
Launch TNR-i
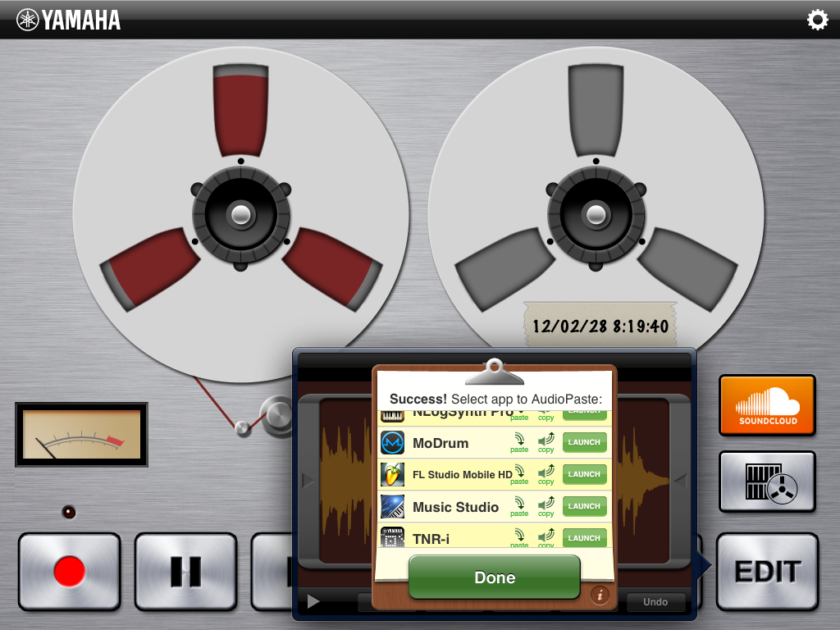coord(584,538)
